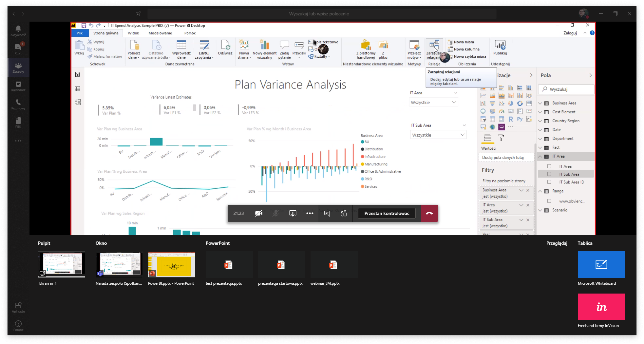Toggle microphone in the meeting control bar

click(x=276, y=213)
